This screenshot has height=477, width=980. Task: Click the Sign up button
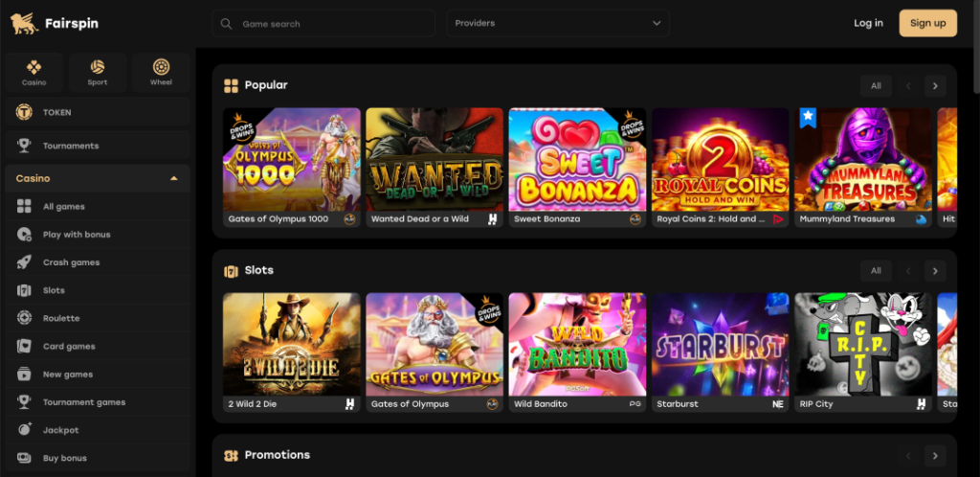(927, 23)
